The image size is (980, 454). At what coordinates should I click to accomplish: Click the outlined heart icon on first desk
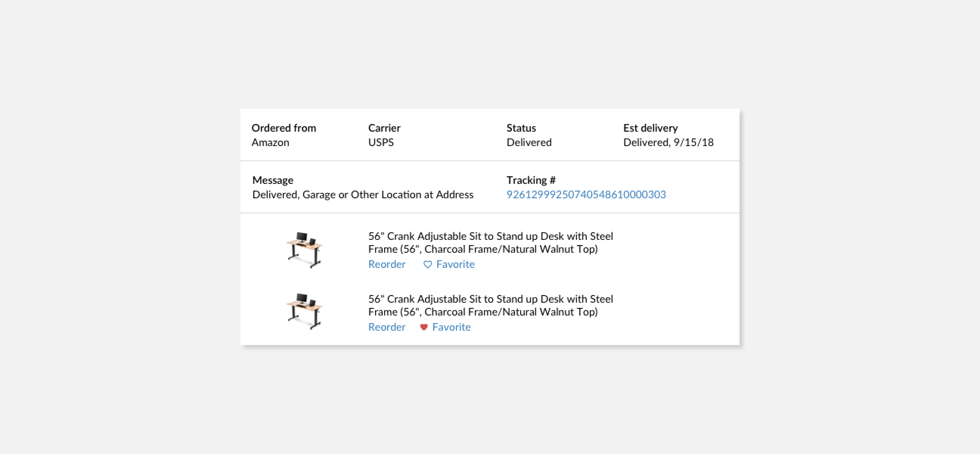(x=427, y=264)
